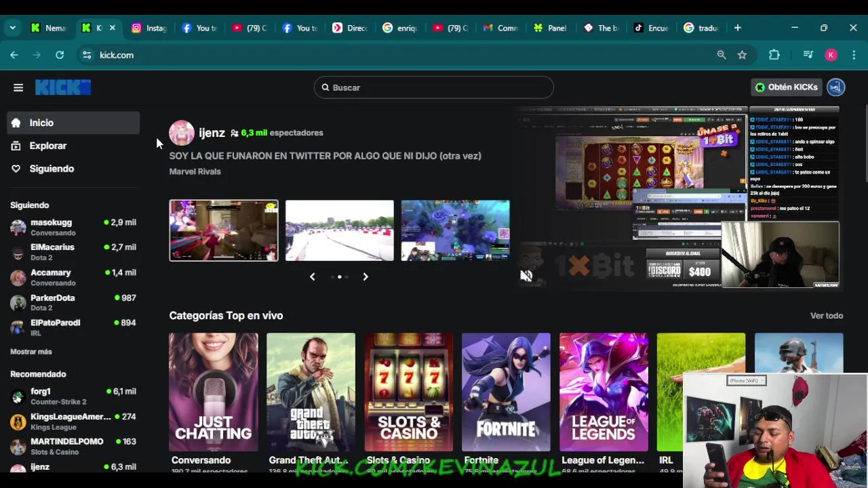
Task: Select third carousel stream thumbnail
Action: (455, 230)
